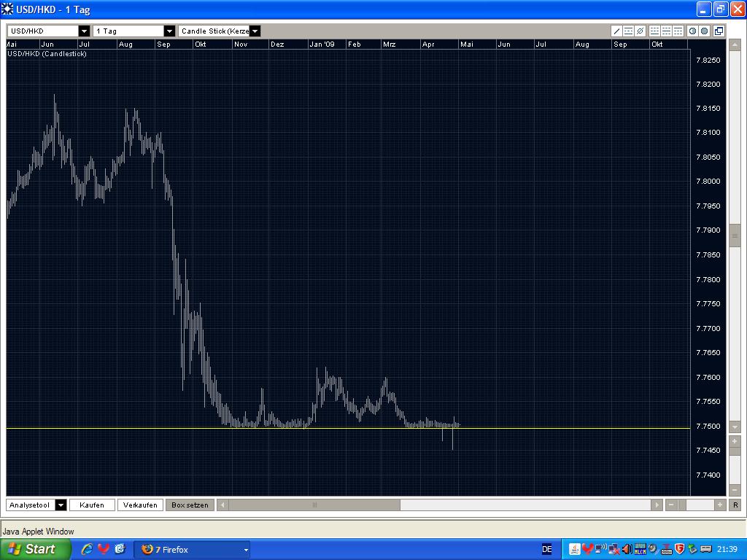The width and height of the screenshot is (747, 560).
Task: Click the Jan '09 time axis label
Action: [322, 44]
